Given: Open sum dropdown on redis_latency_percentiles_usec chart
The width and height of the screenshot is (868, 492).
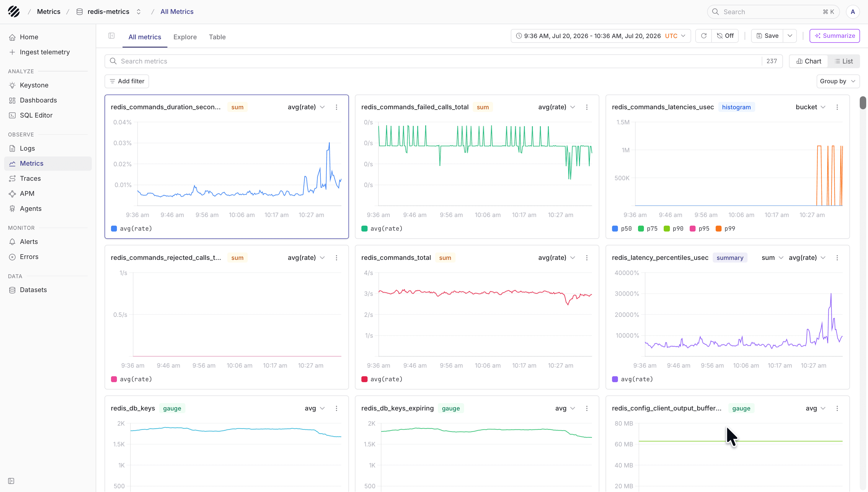Looking at the screenshot, I should tap(772, 258).
